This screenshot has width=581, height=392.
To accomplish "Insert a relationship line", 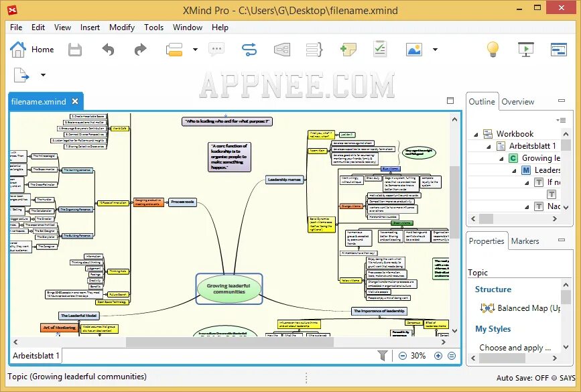I will [249, 50].
